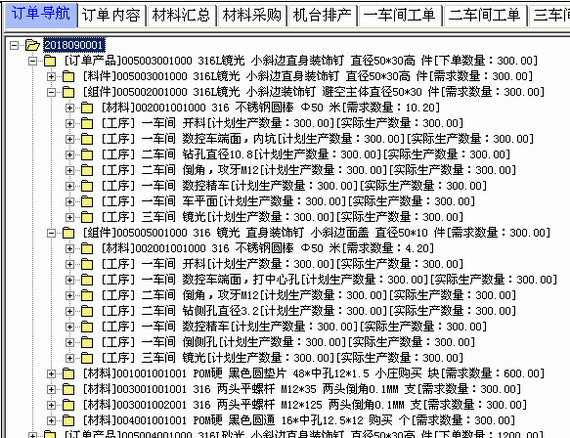Click folder icon of 材料 003001002001 row

pyautogui.click(x=68, y=405)
